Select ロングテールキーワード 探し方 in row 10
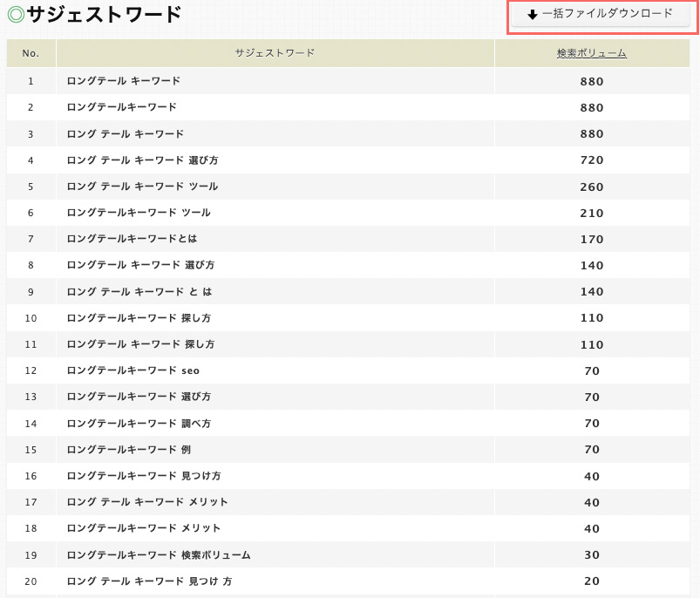This screenshot has width=700, height=598. [139, 318]
